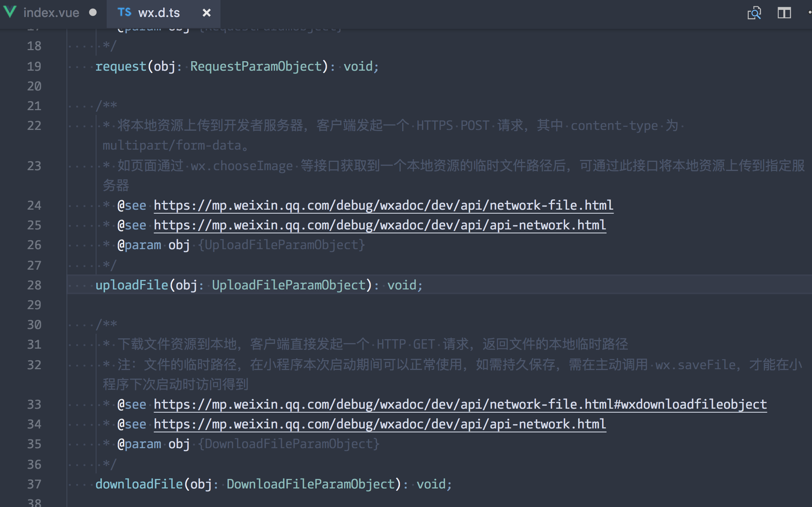Screen dimensions: 812x507
Task: Click line number 28 in the gutter
Action: pyautogui.click(x=34, y=285)
